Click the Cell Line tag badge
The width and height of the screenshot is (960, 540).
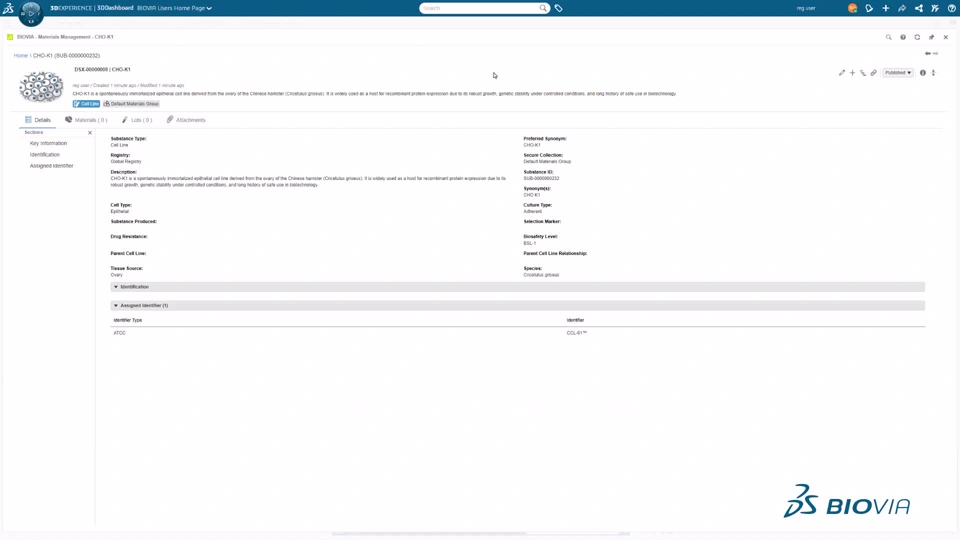pos(86,104)
